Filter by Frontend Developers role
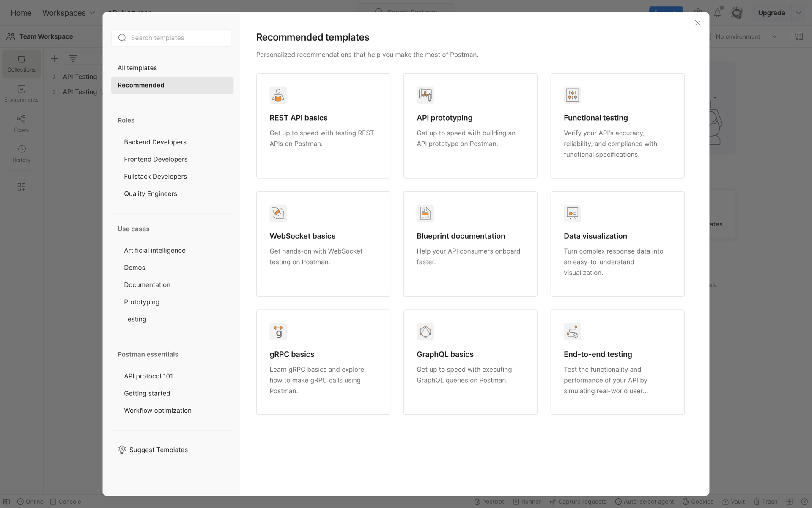The image size is (812, 508). pos(156,159)
